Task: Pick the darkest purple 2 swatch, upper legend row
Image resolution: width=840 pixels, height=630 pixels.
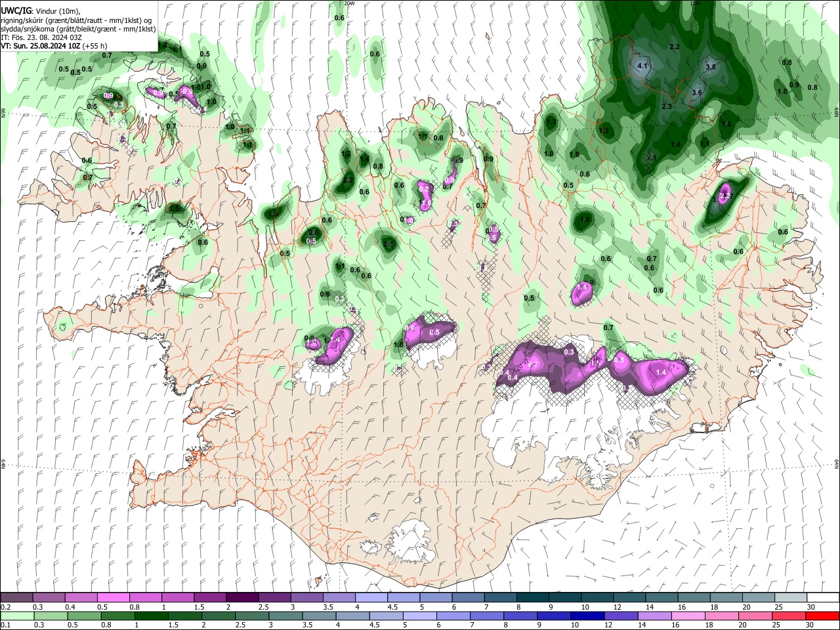Action: click(x=242, y=598)
